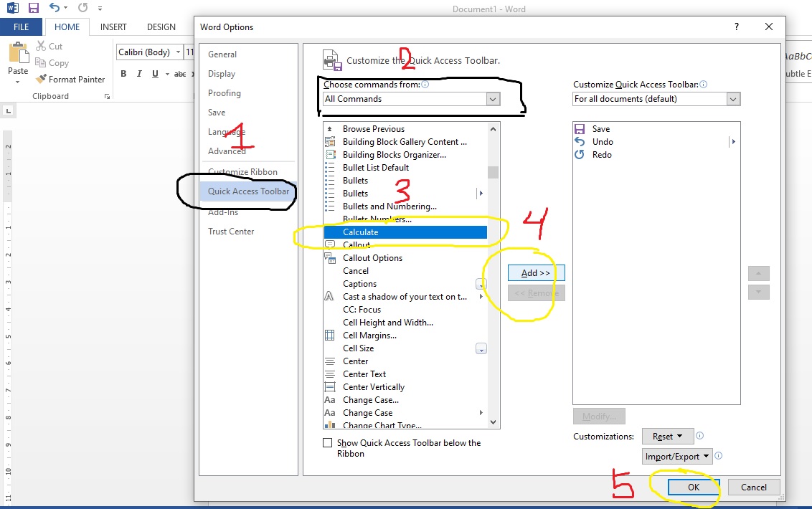This screenshot has height=509, width=812.
Task: Click info icon beside Import/Export
Action: click(x=718, y=456)
